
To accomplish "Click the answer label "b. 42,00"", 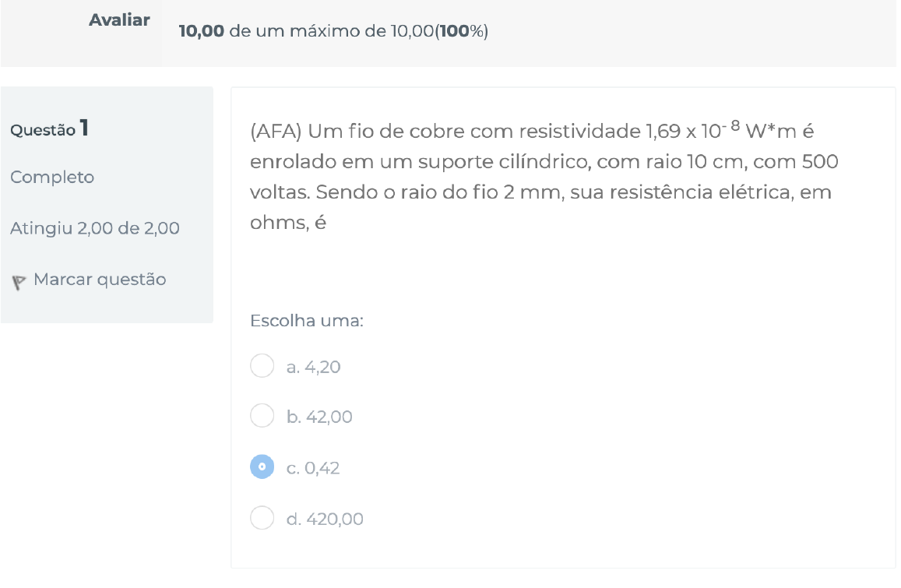I will click(319, 417).
